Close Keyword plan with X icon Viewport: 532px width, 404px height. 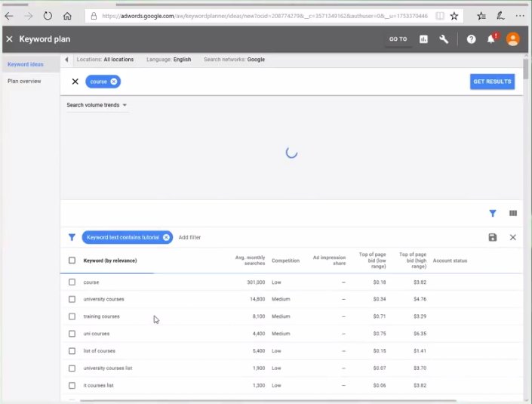pos(10,39)
